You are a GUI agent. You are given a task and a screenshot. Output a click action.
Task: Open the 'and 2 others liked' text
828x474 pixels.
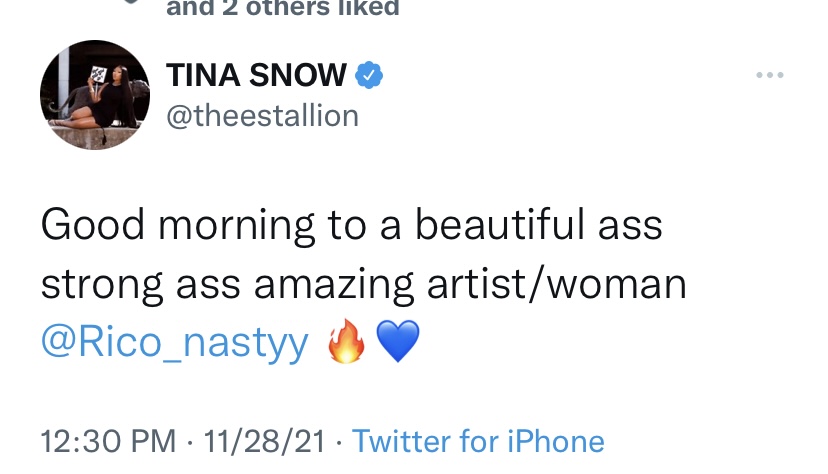pyautogui.click(x=283, y=7)
